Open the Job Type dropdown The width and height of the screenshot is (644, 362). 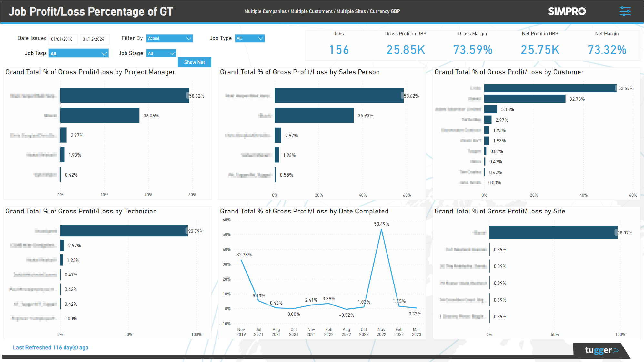click(x=249, y=38)
